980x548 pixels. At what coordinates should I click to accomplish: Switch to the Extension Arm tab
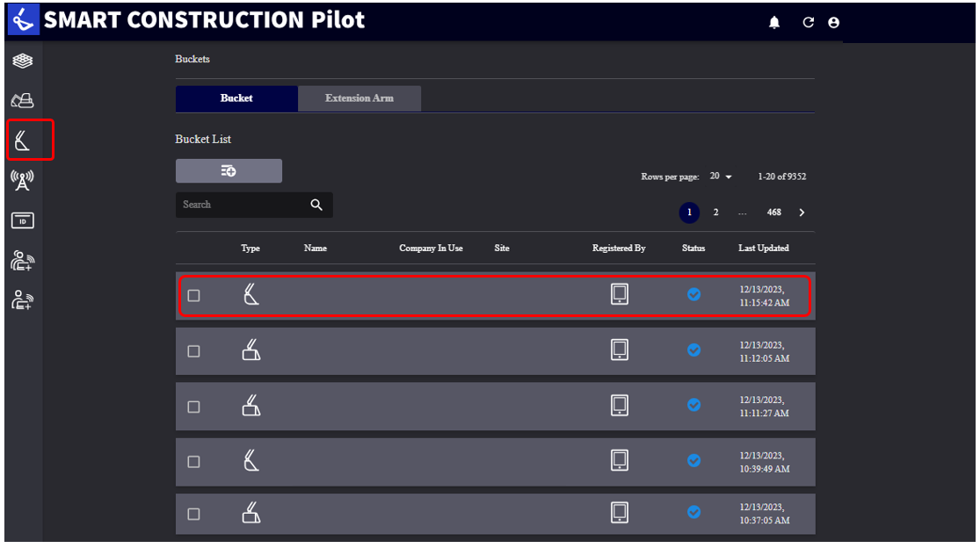359,98
